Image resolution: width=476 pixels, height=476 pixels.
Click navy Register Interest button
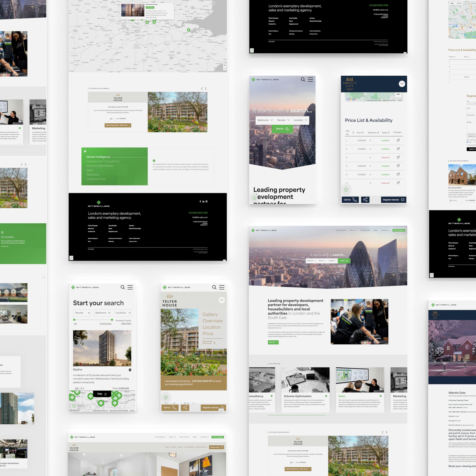click(393, 200)
